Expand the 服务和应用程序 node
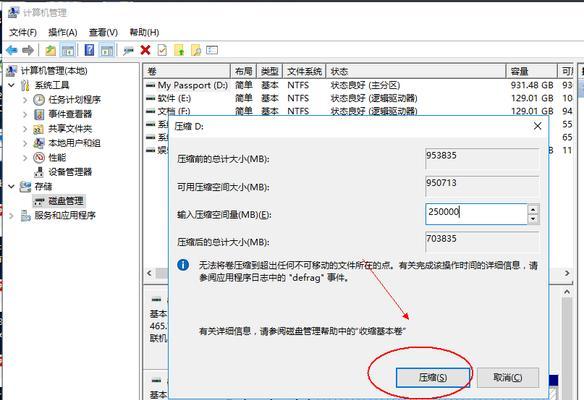Screen dimensions: 584x400 click(12, 215)
